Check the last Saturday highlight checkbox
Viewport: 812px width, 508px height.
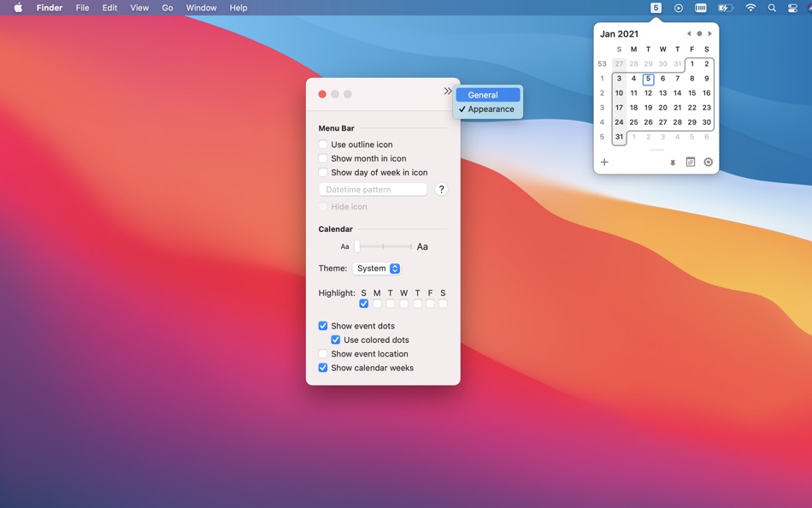443,304
